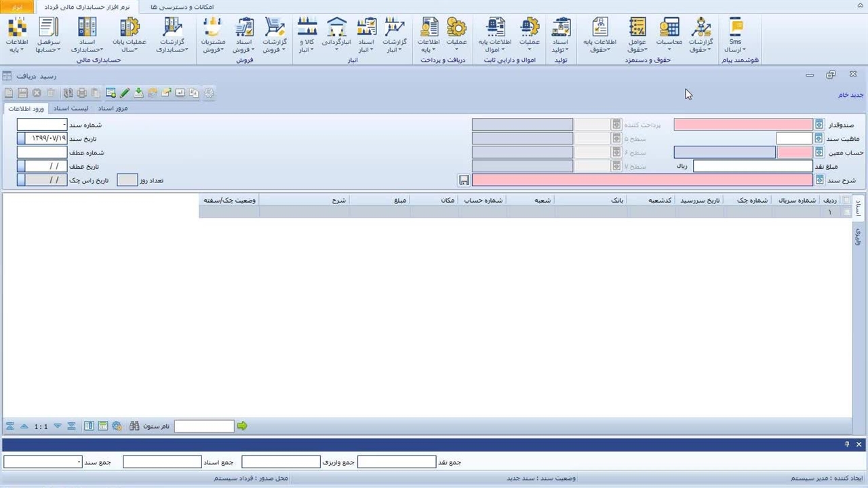868x488 pixels.
Task: Open the انبارگردانی warehouse icon menu
Action: point(336,35)
